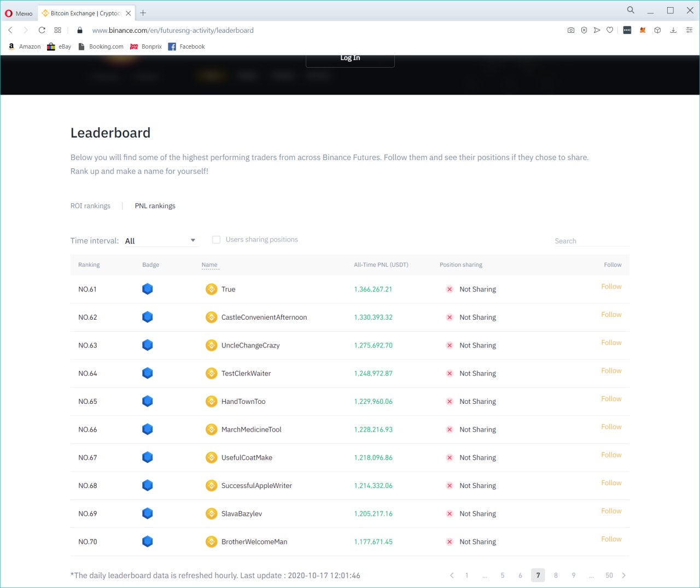Follow the trader named True
This screenshot has height=588, width=700.
[x=611, y=286]
